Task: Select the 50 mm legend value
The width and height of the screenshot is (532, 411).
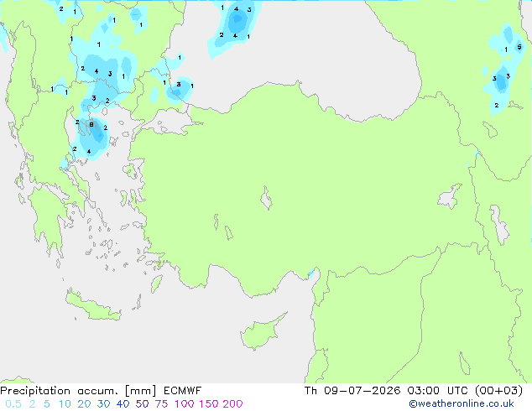Action: click(x=142, y=404)
